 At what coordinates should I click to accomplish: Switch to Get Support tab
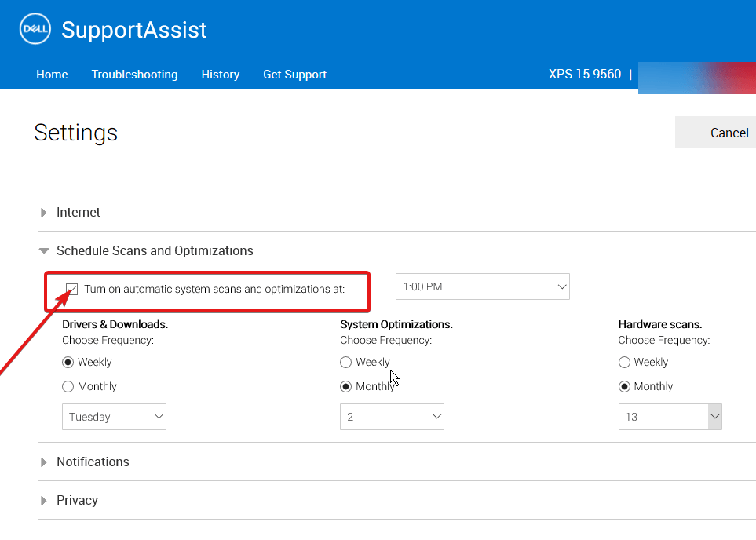(294, 75)
